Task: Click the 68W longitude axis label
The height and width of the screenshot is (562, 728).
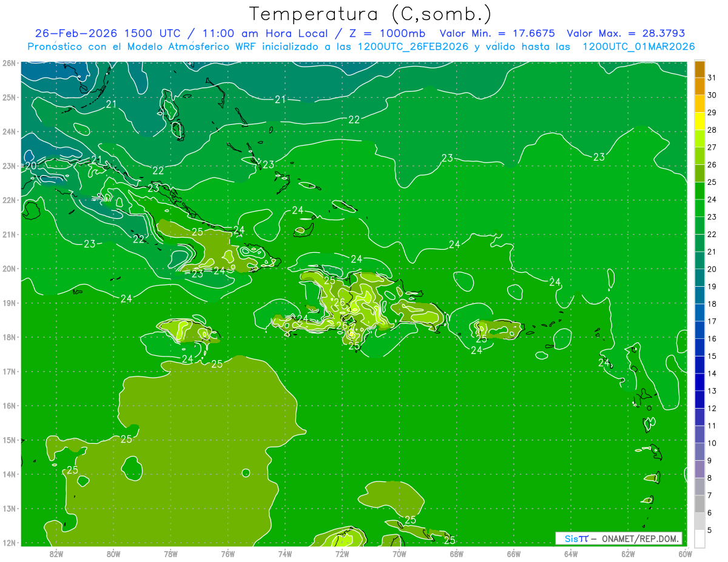Action: pos(456,554)
